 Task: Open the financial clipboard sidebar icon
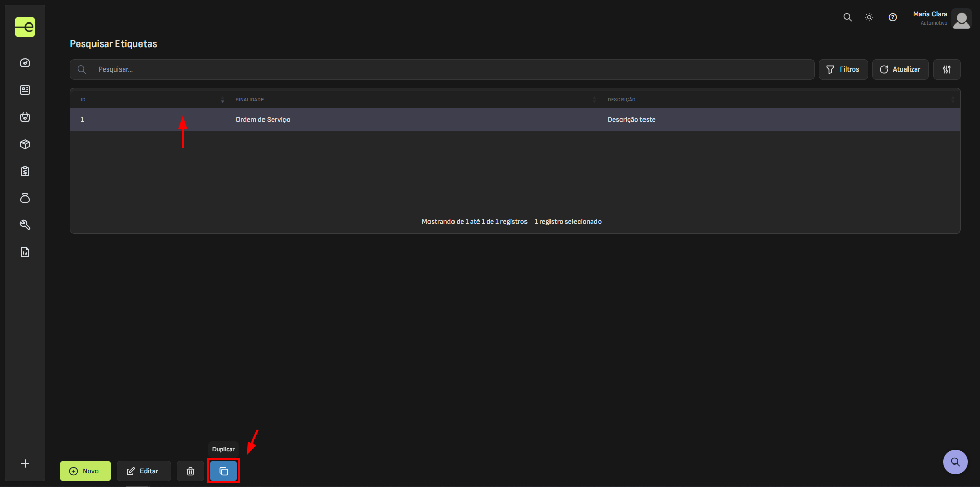25,171
